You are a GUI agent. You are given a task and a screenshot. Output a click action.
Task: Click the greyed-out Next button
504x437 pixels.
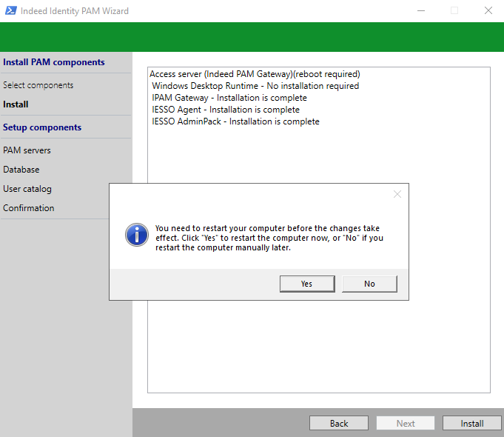point(406,423)
